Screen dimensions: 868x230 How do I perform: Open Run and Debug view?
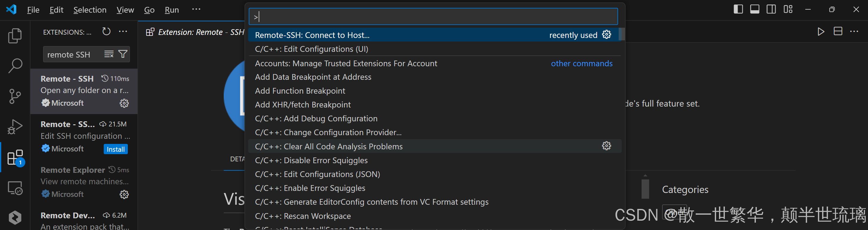pos(15,127)
